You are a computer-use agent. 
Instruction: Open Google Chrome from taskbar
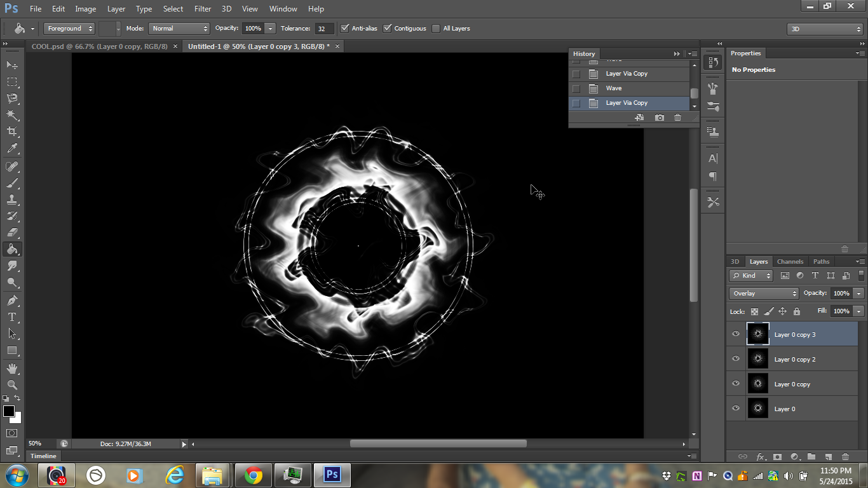tap(253, 475)
